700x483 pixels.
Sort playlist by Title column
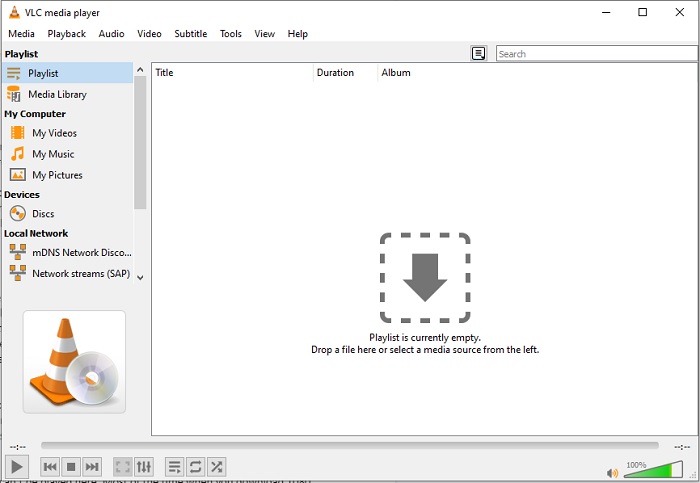point(233,73)
